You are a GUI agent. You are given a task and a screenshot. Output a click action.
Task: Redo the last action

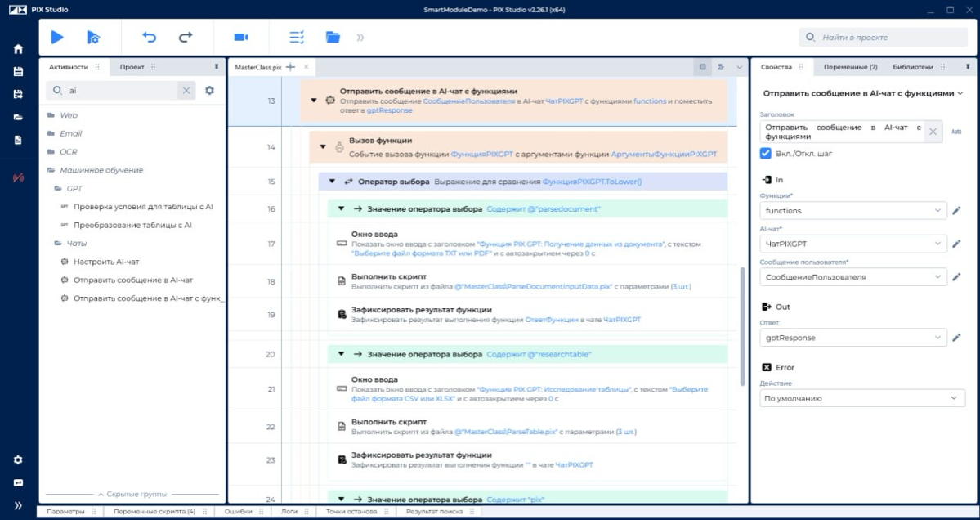(x=186, y=38)
